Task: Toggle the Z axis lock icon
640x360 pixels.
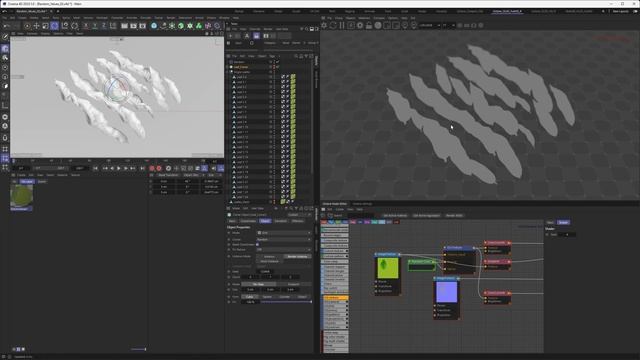Action: 104,26
